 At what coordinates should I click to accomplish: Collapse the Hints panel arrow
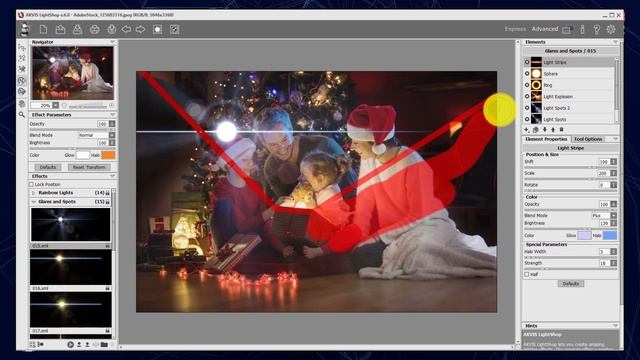615,326
